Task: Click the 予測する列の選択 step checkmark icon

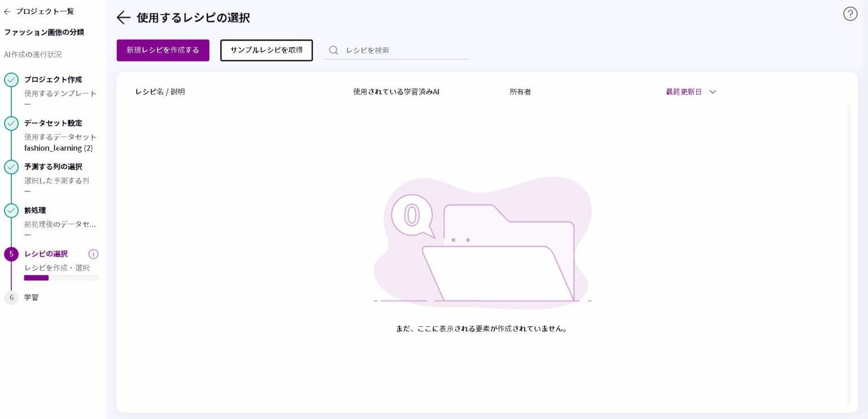Action: (x=11, y=167)
